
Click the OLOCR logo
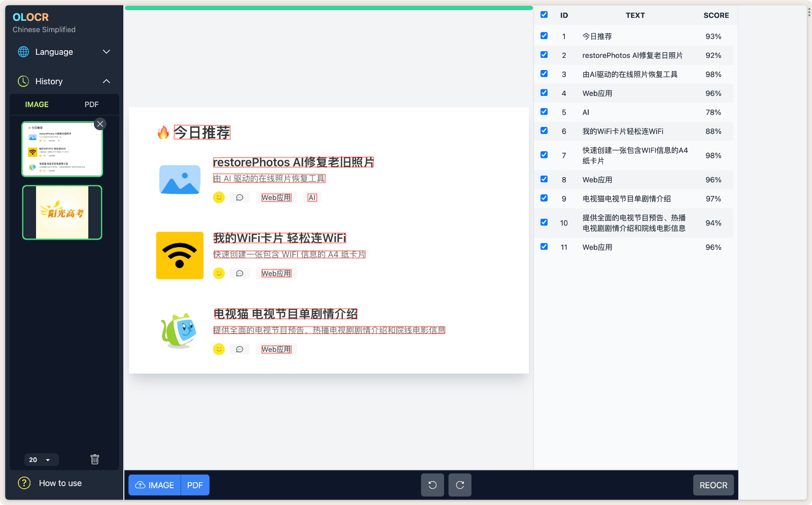pyautogui.click(x=30, y=17)
